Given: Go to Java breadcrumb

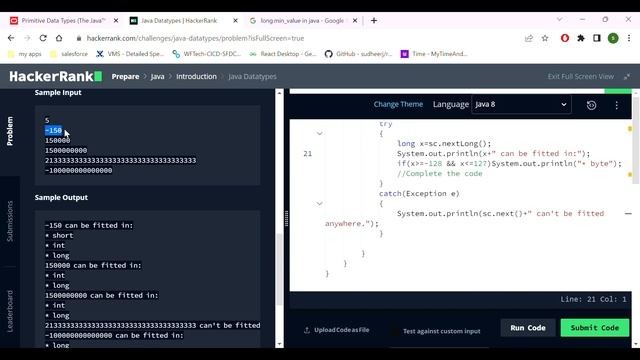Looking at the screenshot, I should [158, 76].
